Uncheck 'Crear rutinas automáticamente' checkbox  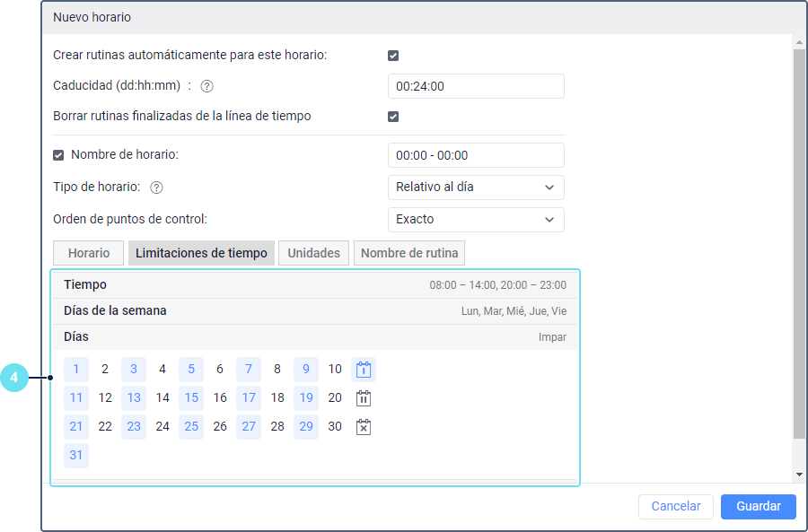[393, 56]
